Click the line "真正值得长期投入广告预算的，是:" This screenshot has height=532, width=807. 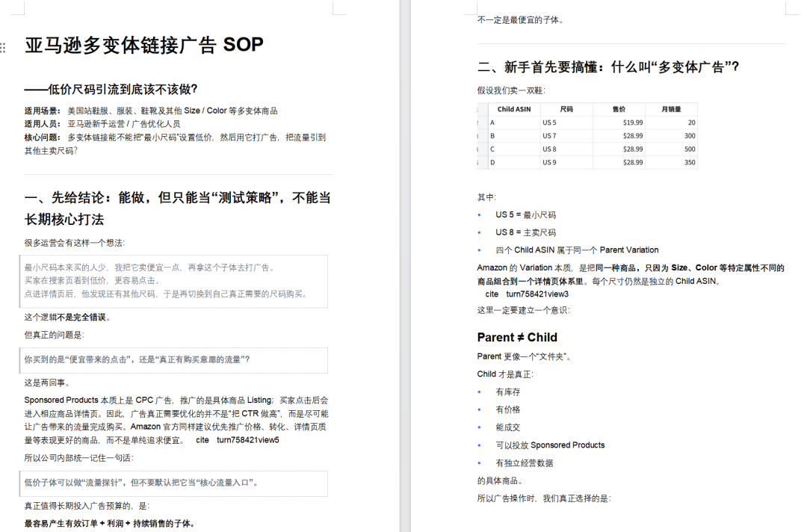click(x=87, y=507)
